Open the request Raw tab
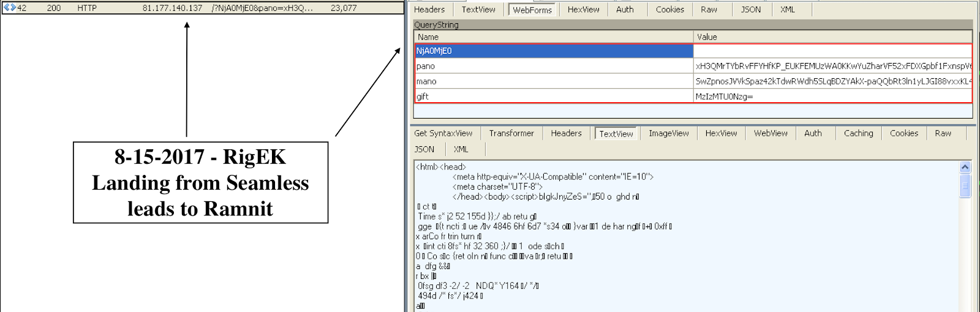Viewport: 980px width, 312px height. [x=709, y=9]
